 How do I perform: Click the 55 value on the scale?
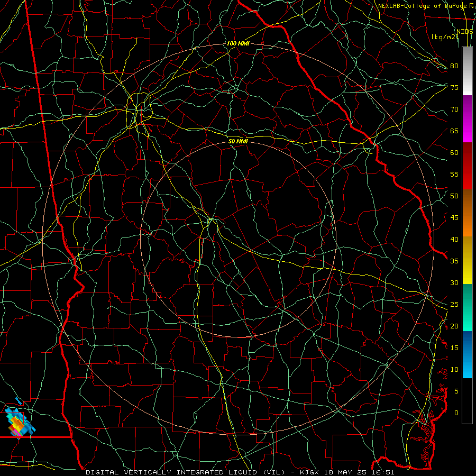(x=454, y=174)
